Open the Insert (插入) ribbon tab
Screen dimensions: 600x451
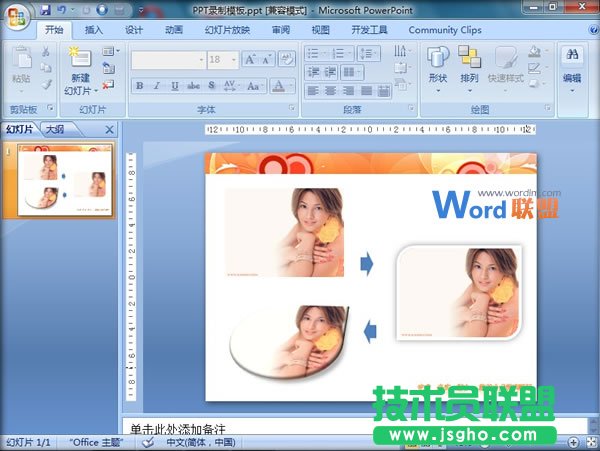pos(93,30)
